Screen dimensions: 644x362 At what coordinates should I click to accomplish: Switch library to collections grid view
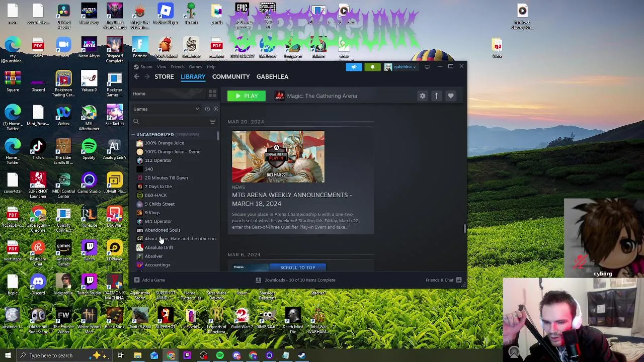pos(212,94)
